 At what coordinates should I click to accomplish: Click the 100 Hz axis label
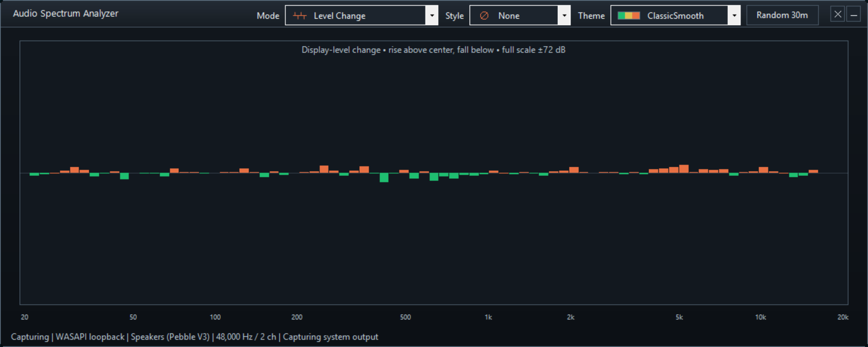[215, 317]
